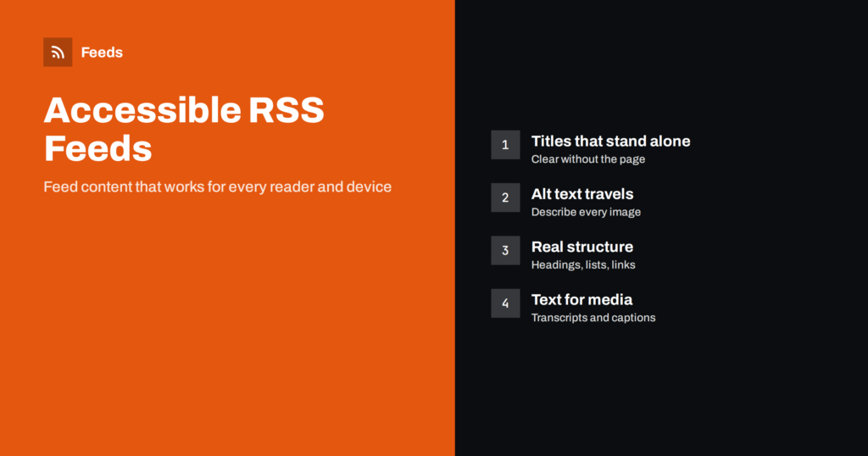Image resolution: width=868 pixels, height=456 pixels.
Task: Select 'Real structure' heading
Action: 582,247
